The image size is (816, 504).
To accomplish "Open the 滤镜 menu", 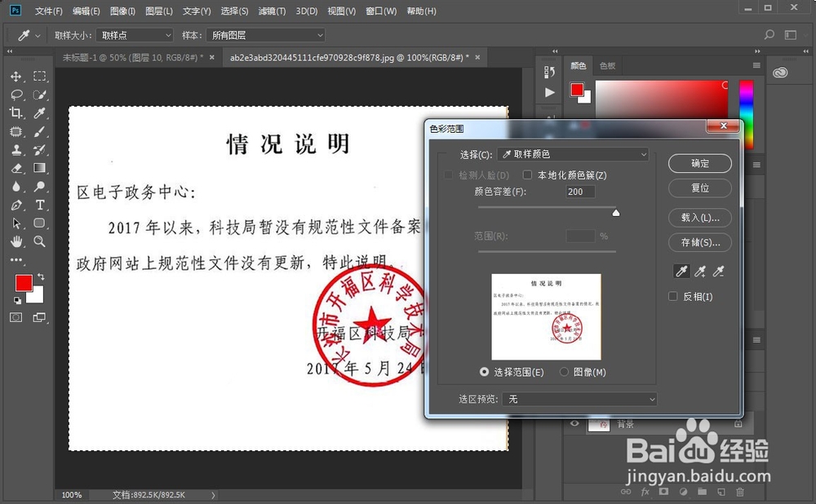I will pyautogui.click(x=272, y=11).
